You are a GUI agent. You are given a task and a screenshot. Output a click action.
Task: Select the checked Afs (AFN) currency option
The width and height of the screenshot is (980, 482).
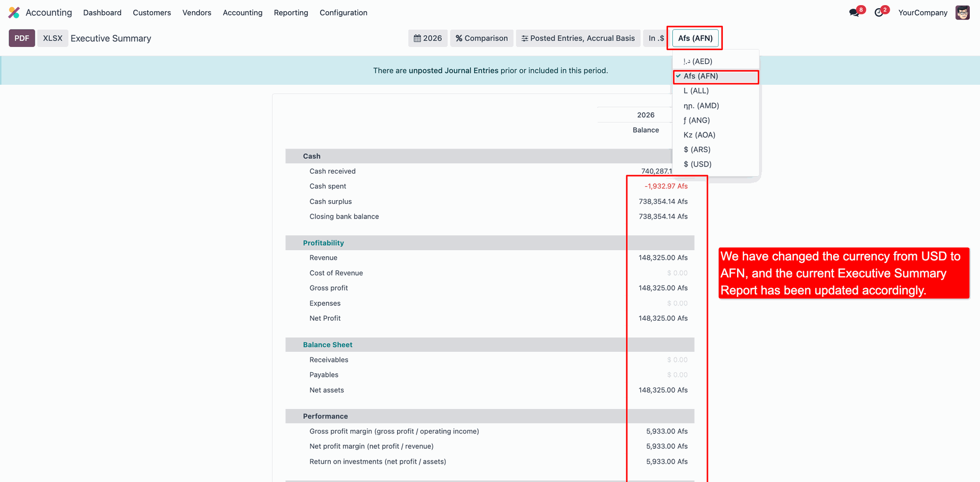pyautogui.click(x=700, y=76)
